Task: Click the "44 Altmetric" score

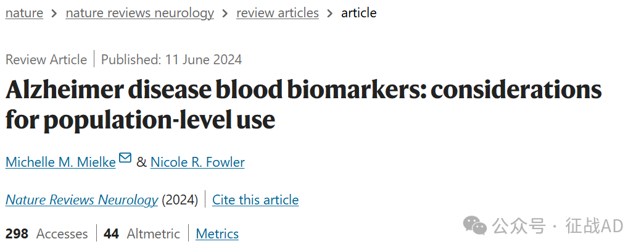Action: tap(142, 234)
